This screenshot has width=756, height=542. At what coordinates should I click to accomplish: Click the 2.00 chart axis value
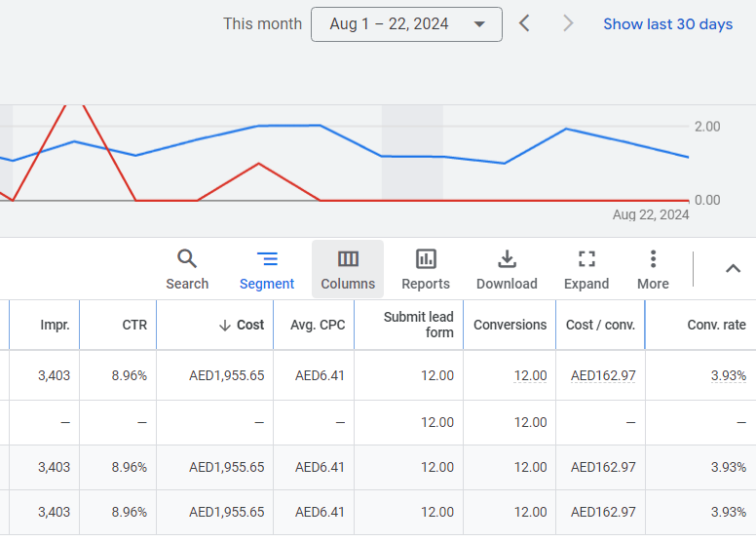(707, 127)
